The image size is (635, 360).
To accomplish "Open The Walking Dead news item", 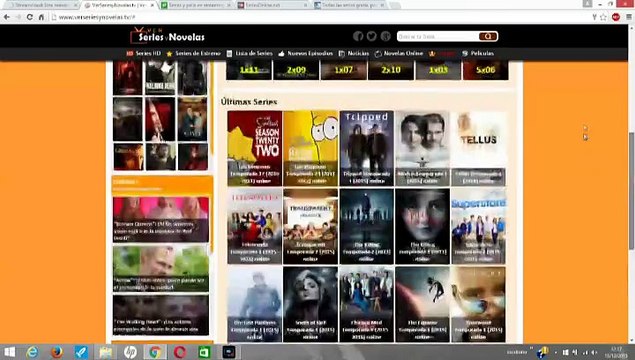I will pyautogui.click(x=161, y=315).
